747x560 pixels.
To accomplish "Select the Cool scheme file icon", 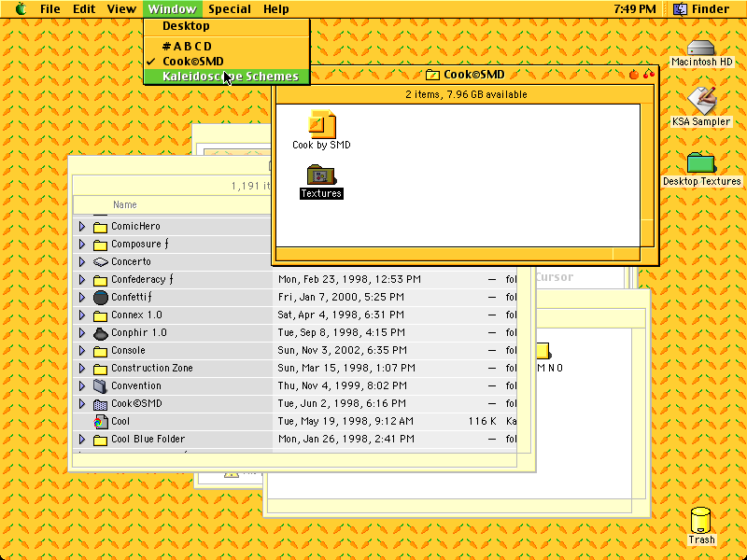I will [x=99, y=422].
